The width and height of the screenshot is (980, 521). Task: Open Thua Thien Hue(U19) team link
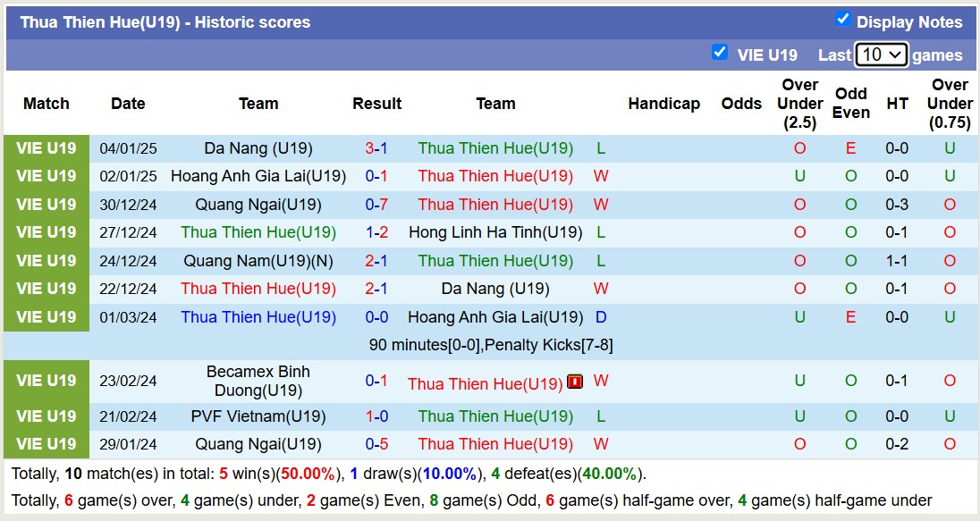coord(495,148)
